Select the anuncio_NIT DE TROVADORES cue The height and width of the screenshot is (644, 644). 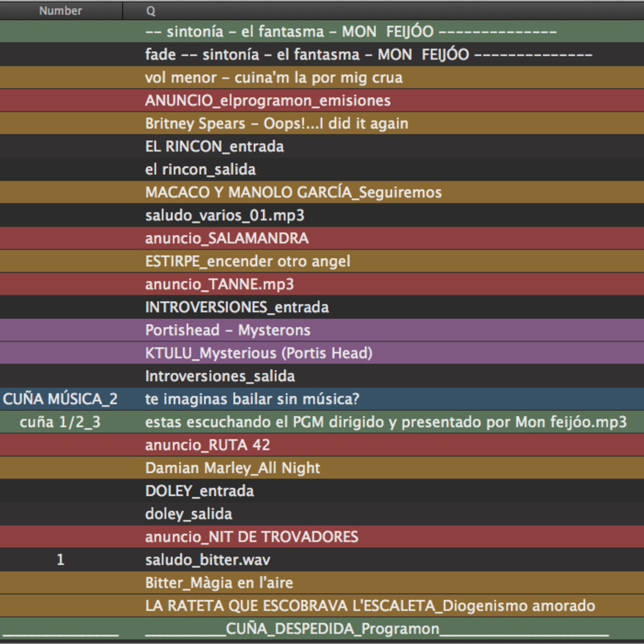click(251, 537)
